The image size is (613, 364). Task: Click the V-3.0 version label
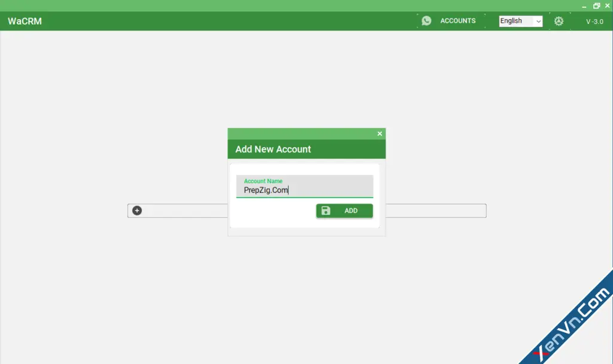tap(594, 22)
